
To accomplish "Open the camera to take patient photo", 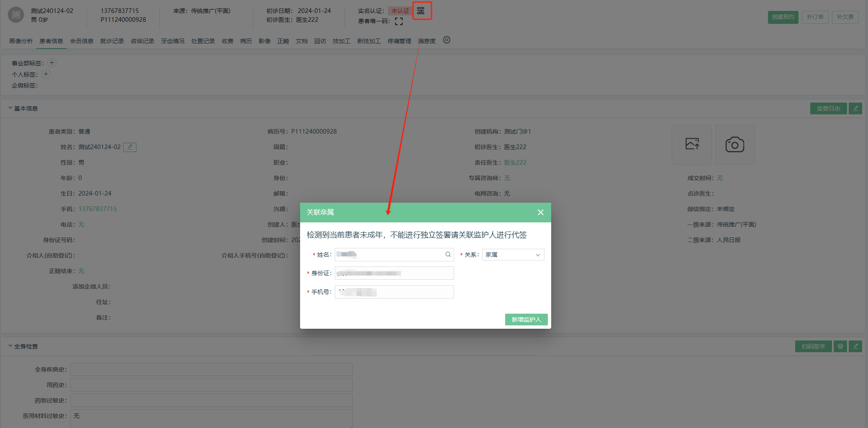I will [x=734, y=144].
